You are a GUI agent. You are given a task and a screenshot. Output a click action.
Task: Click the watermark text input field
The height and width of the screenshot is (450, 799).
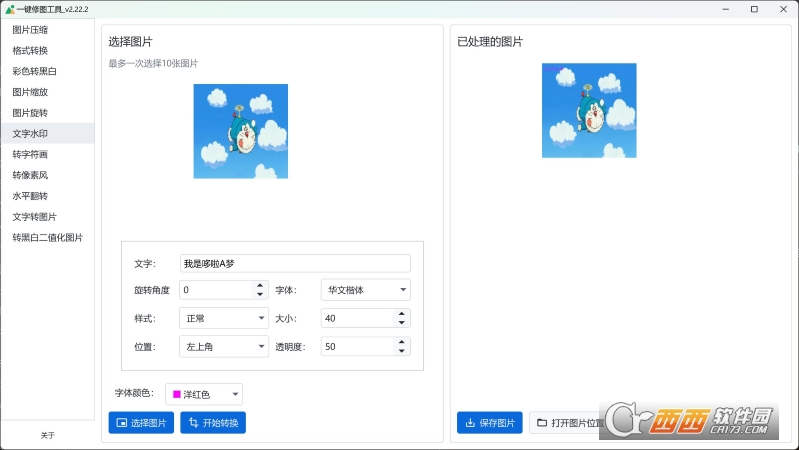coord(295,263)
